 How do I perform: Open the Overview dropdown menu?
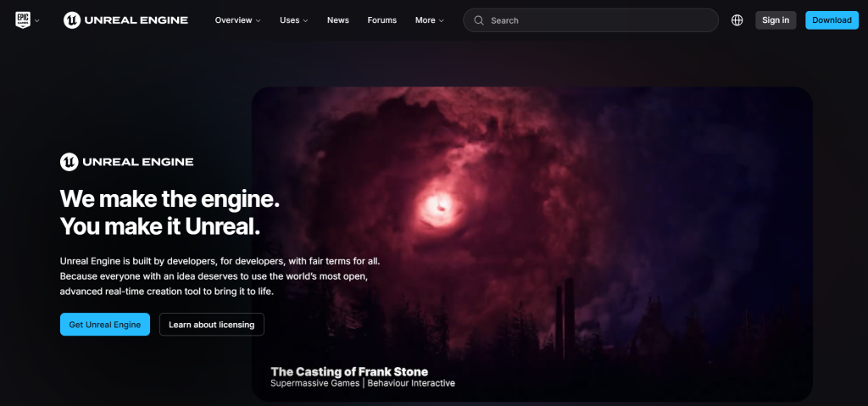coord(237,20)
